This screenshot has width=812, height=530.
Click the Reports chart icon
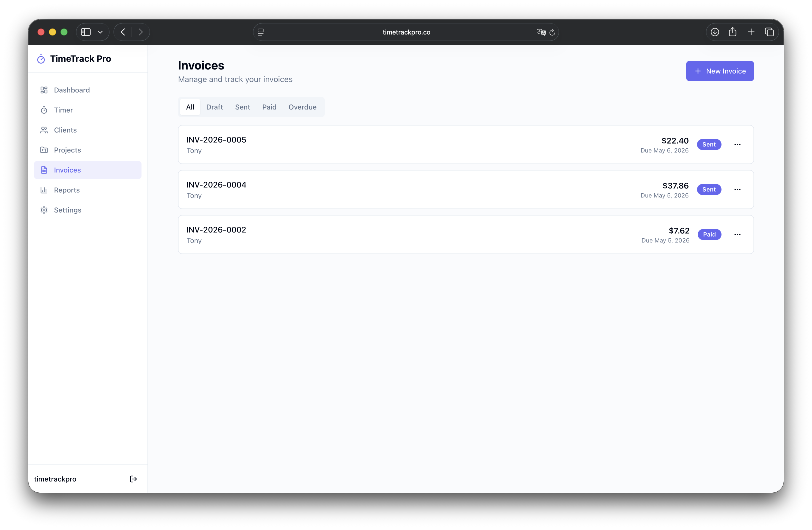pos(44,190)
